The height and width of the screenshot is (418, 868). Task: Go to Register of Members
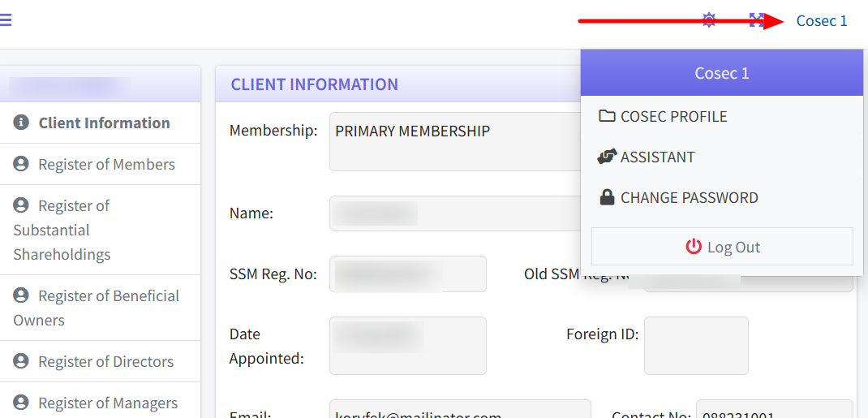pyautogui.click(x=106, y=165)
